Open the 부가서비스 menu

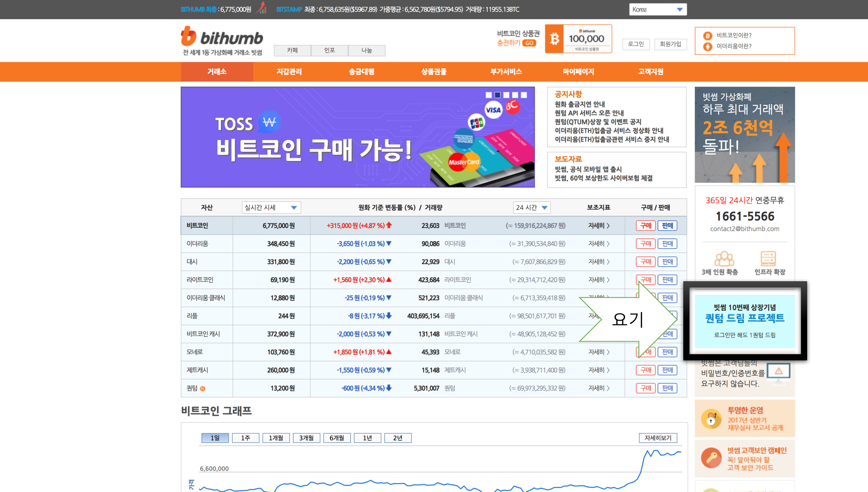pyautogui.click(x=506, y=72)
